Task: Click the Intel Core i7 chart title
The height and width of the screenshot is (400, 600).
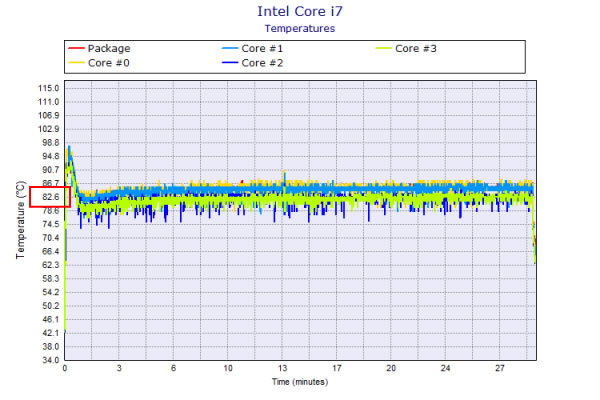Action: click(300, 11)
